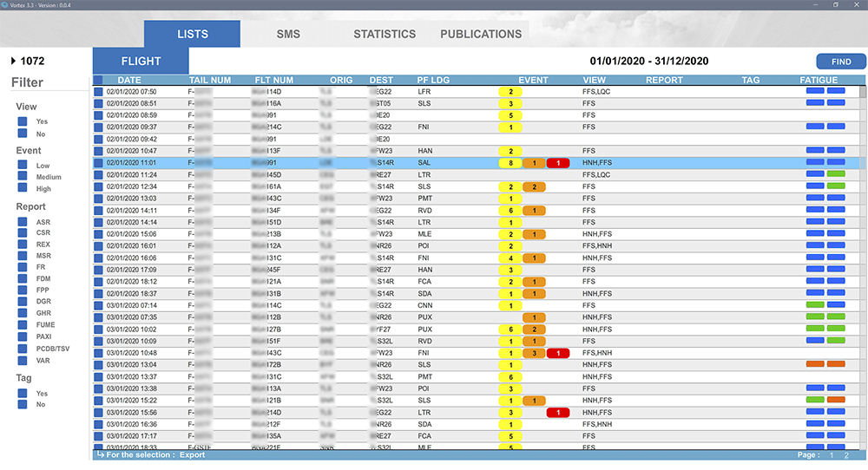The height and width of the screenshot is (470, 868).
Task: Enable the High event filter checkbox
Action: pos(23,189)
